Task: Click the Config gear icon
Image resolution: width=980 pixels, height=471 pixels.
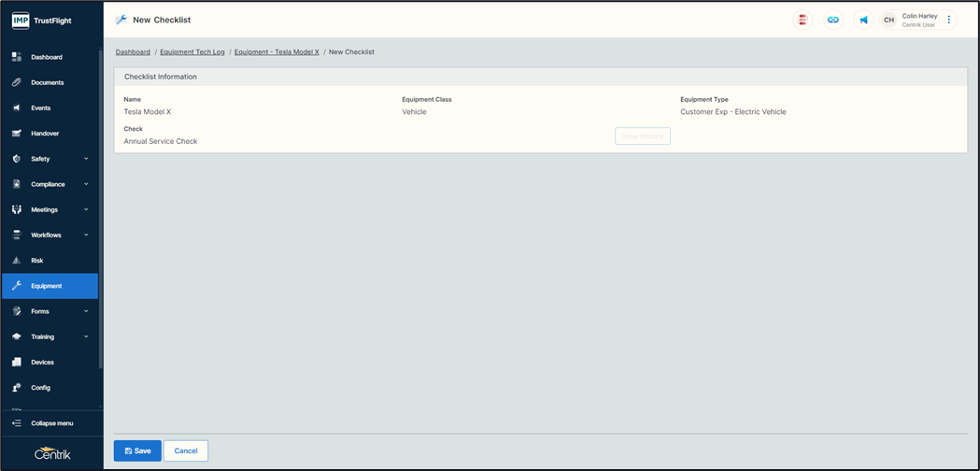Action: [17, 388]
